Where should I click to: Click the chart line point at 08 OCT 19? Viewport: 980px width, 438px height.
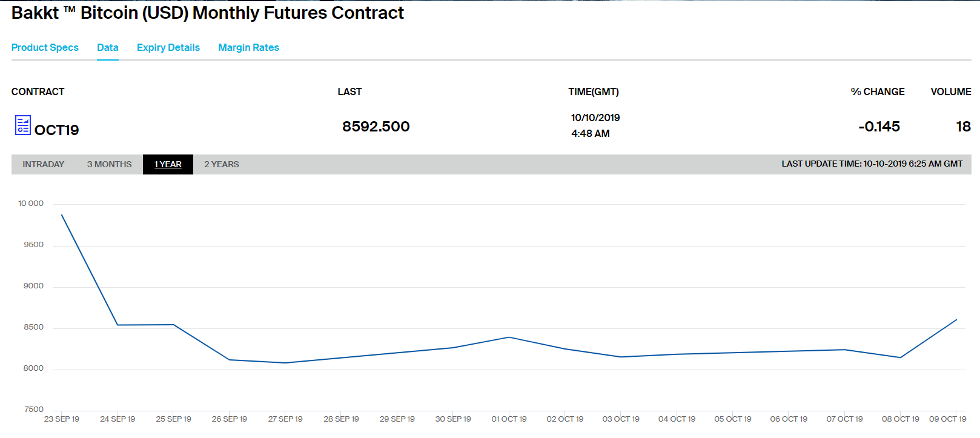(901, 357)
